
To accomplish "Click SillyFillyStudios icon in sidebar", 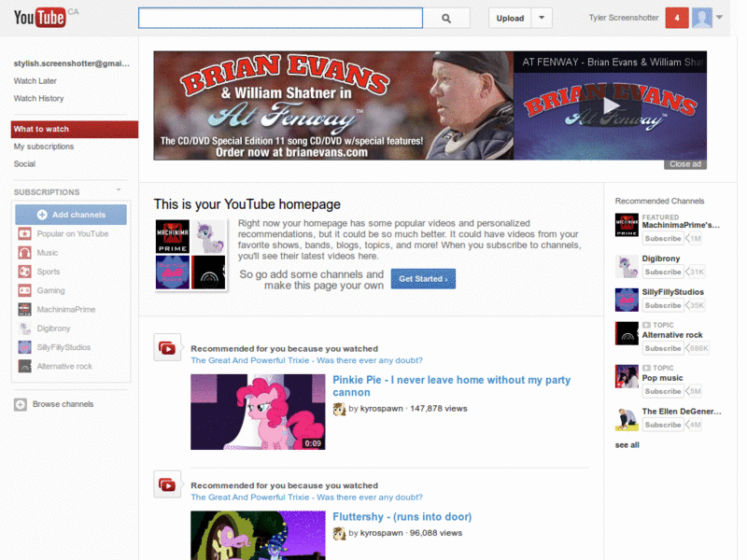I will [x=25, y=347].
